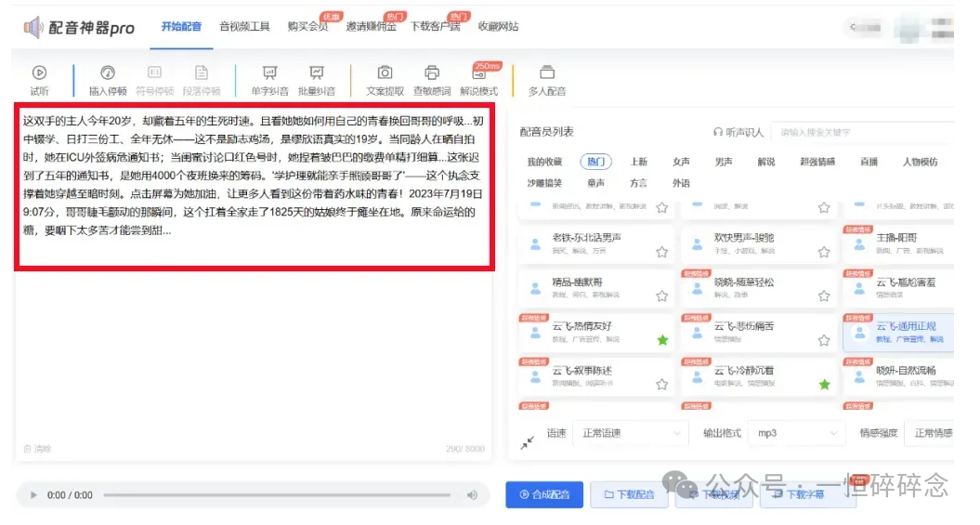Open the 多人配音 multi-voice tool
This screenshot has width=980, height=525.
tap(547, 73)
